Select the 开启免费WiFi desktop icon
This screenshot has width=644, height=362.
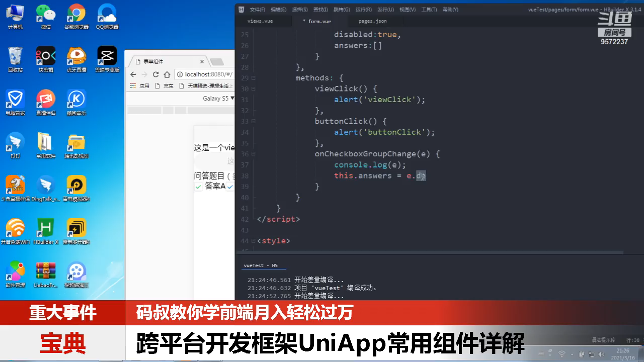tap(15, 231)
